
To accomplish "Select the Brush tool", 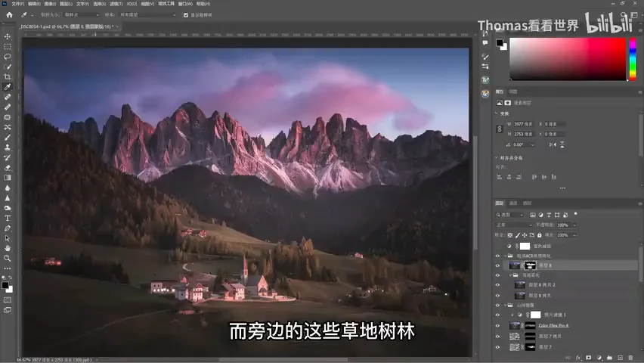I will click(8, 138).
